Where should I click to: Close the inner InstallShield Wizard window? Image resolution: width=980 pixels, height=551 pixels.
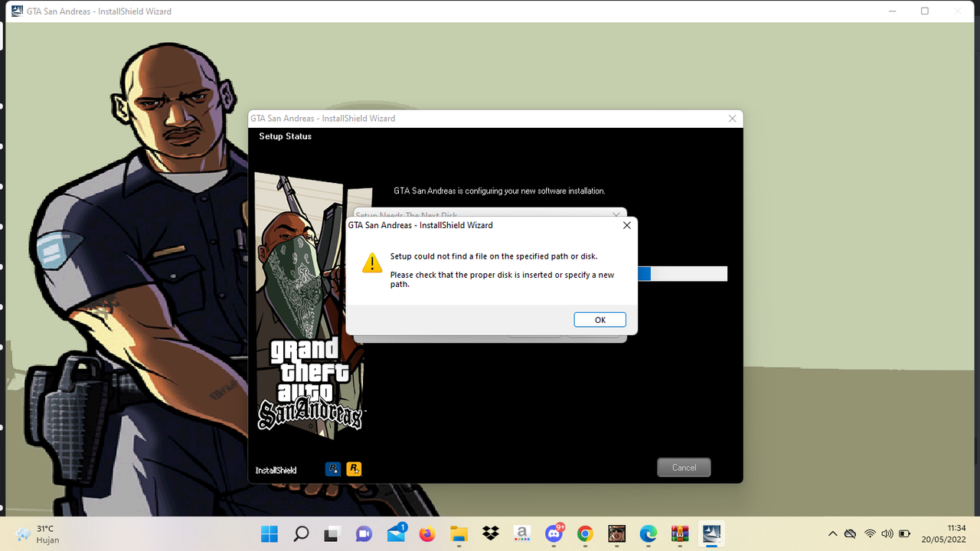(x=732, y=119)
